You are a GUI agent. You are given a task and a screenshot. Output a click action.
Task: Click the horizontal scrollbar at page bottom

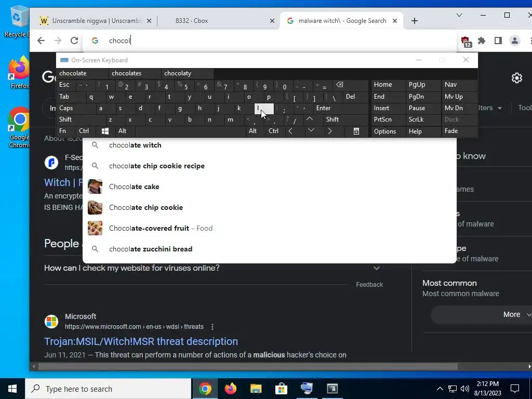point(248,367)
